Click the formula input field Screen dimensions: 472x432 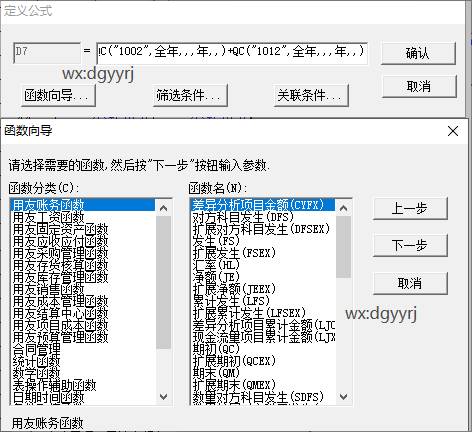tap(232, 53)
